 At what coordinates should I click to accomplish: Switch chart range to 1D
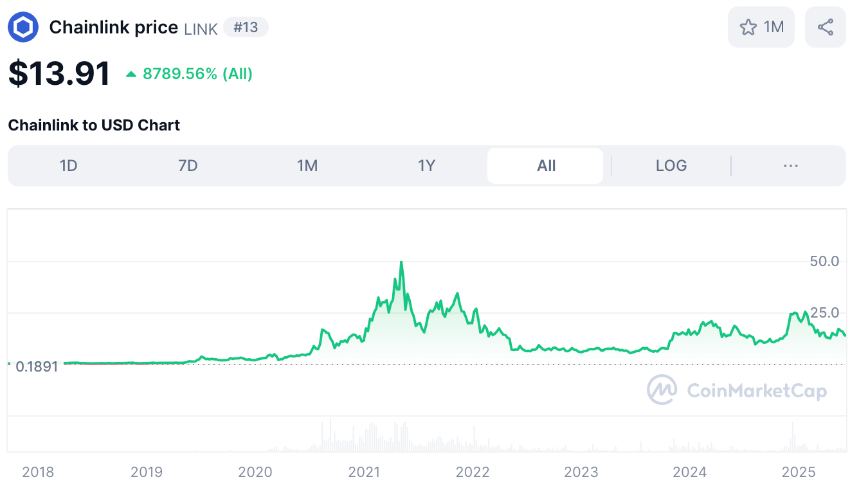click(68, 166)
